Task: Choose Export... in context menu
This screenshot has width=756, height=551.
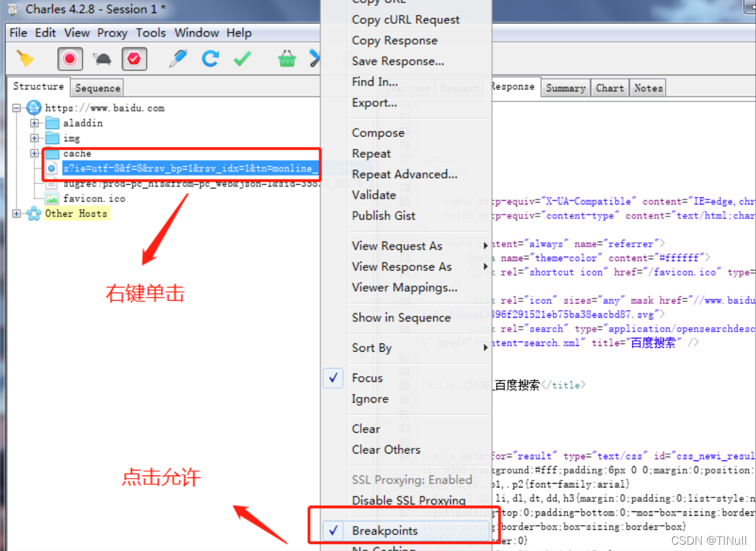Action: (374, 103)
